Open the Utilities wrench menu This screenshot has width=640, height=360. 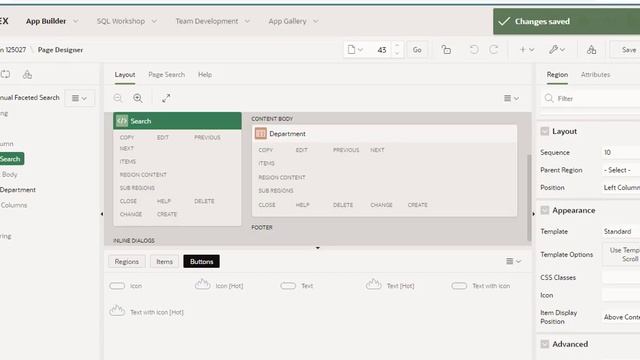coord(557,50)
